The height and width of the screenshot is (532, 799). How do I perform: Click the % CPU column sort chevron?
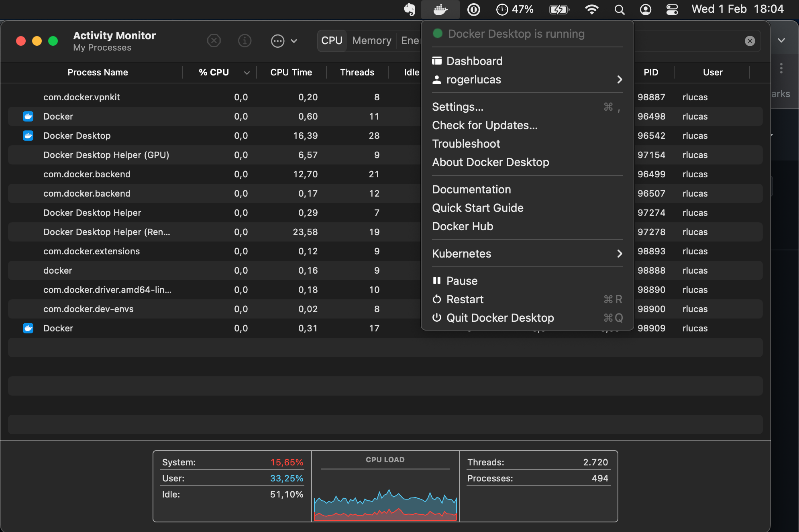pos(247,73)
